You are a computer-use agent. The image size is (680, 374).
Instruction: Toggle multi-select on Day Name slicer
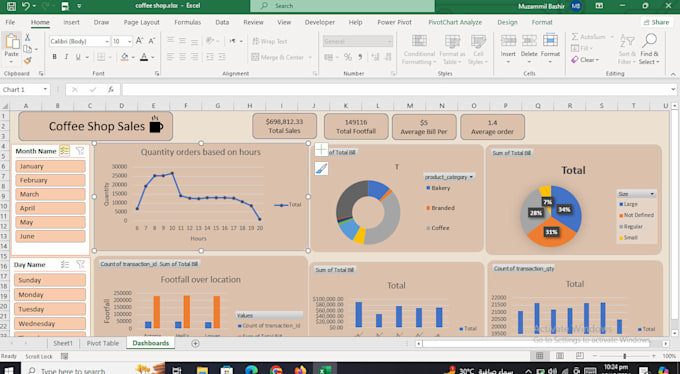(65, 264)
